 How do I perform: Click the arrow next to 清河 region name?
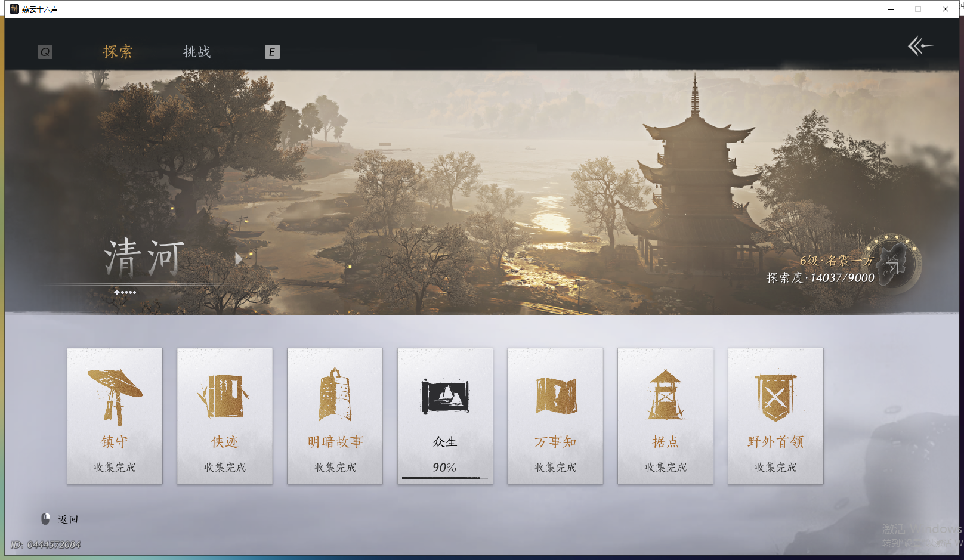239,259
